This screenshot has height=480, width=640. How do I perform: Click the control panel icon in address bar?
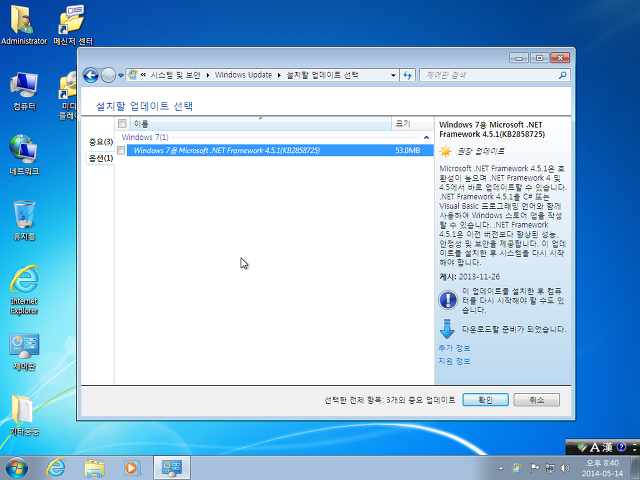coord(132,75)
